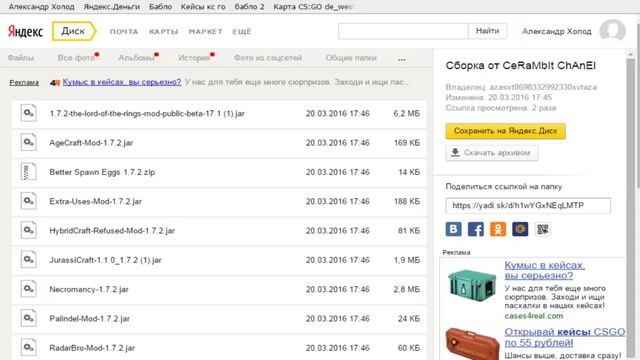Open the user avatar picture
The width and height of the screenshot is (640, 360).
(612, 31)
